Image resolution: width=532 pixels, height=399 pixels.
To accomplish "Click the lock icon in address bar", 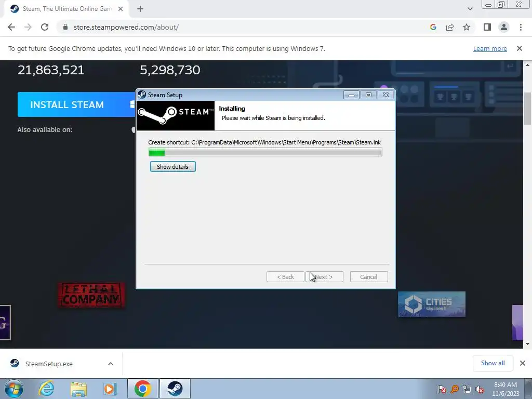I will 65,27.
